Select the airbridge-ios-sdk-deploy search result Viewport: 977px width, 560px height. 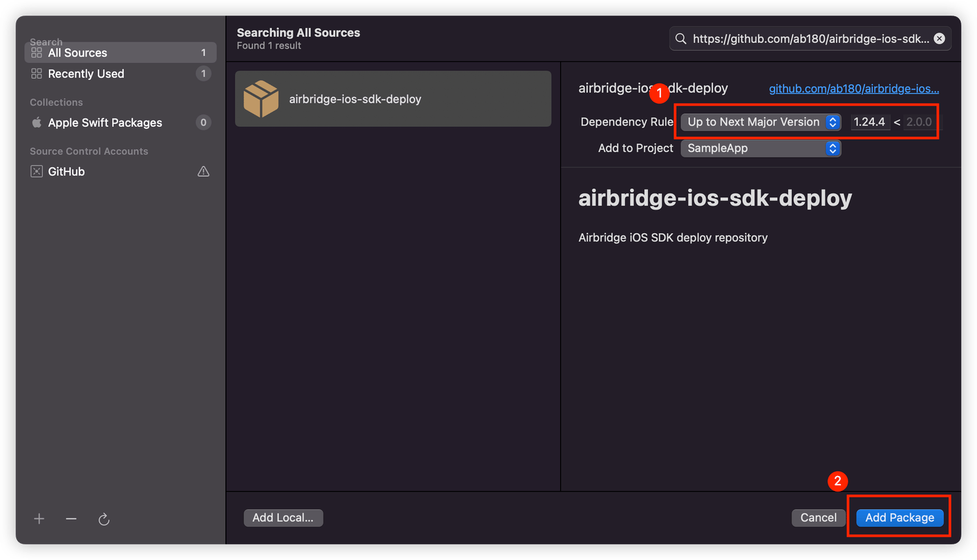[x=393, y=99]
